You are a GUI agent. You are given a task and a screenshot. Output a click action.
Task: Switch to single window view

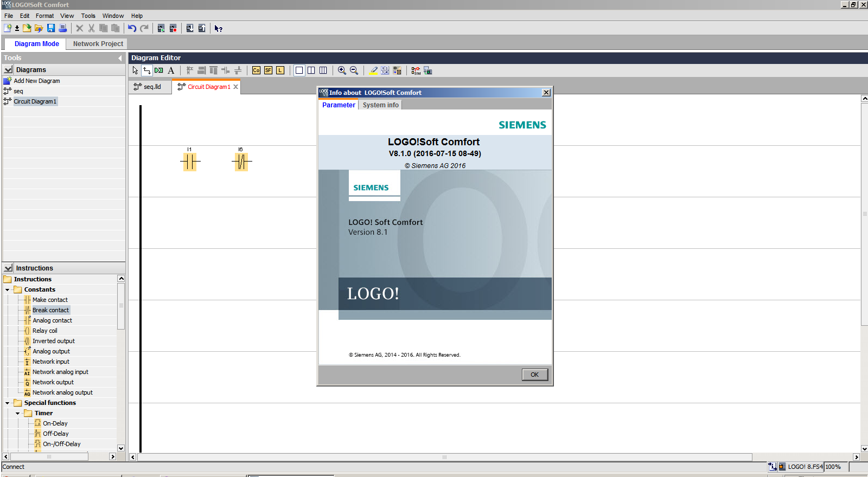[x=299, y=70]
